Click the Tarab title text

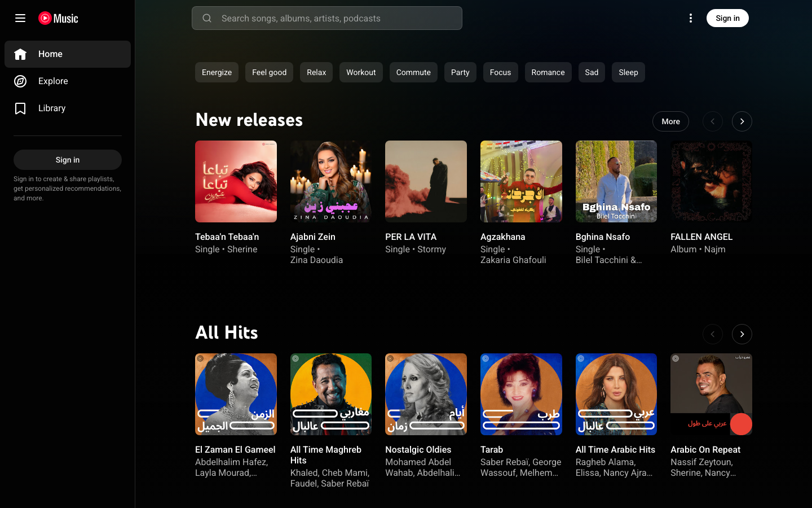point(492,449)
